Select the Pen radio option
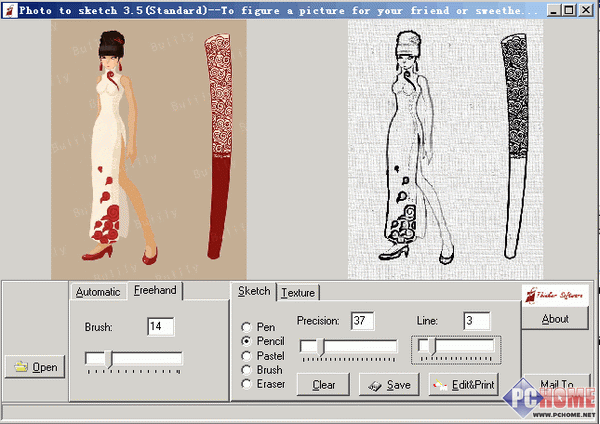 (x=258, y=327)
